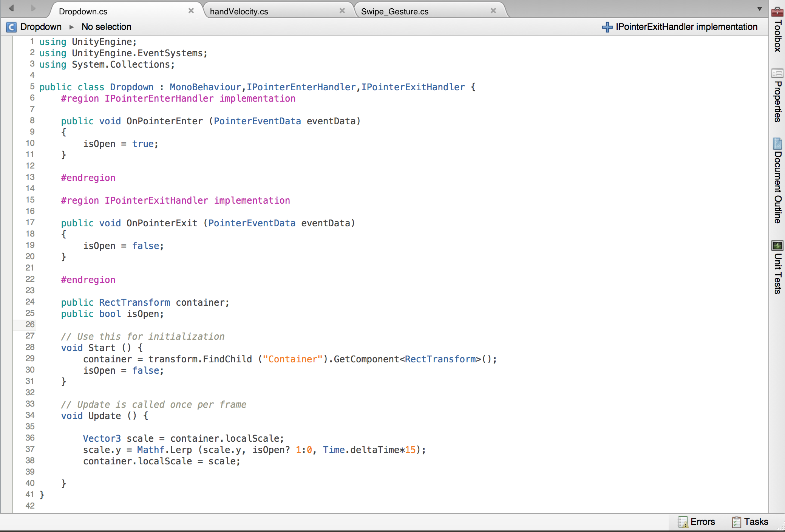
Task: Open the Unit Tests pad icon
Action: click(x=777, y=246)
